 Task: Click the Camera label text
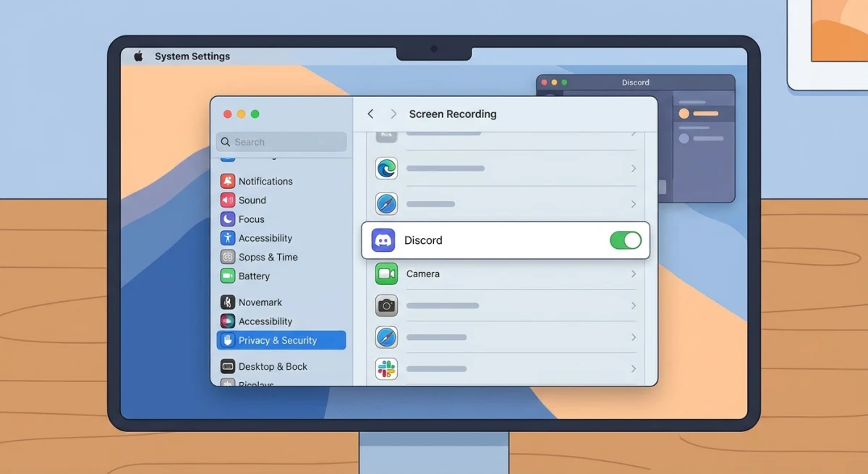click(x=423, y=274)
